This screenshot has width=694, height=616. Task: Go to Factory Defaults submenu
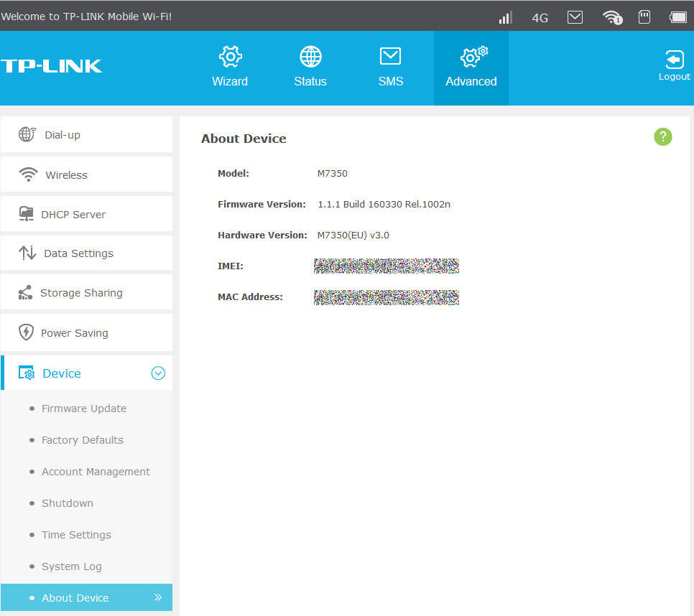coord(83,440)
